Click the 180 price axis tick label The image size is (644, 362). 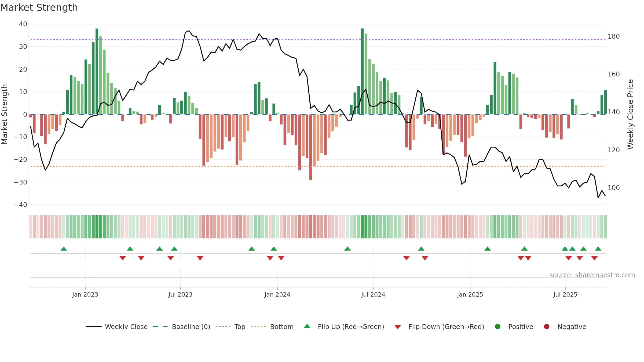(x=614, y=36)
